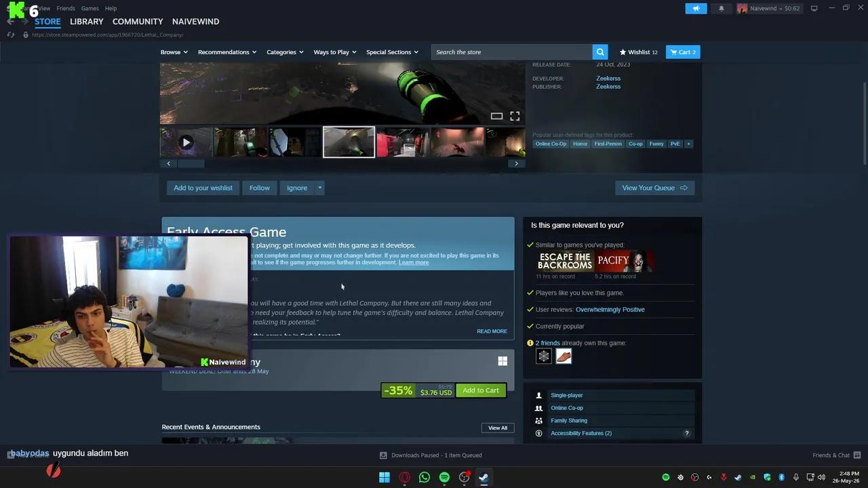Click the Steam announcements megaphone icon

[x=696, y=8]
